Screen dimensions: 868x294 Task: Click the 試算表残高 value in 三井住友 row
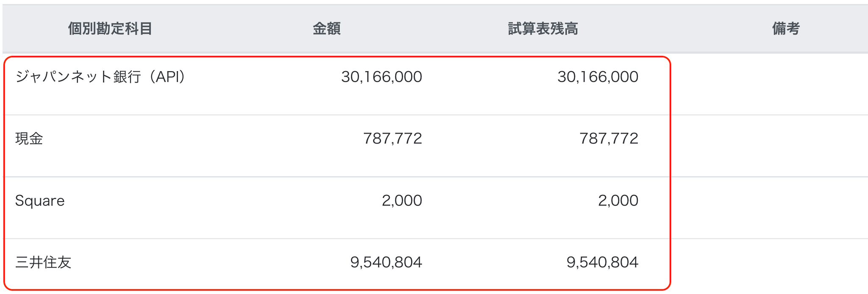602,263
